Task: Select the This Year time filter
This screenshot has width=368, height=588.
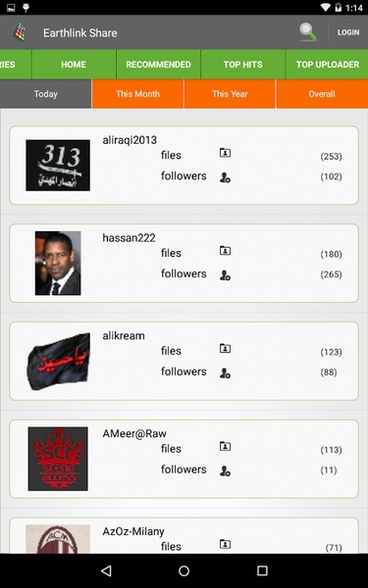Action: pos(230,94)
